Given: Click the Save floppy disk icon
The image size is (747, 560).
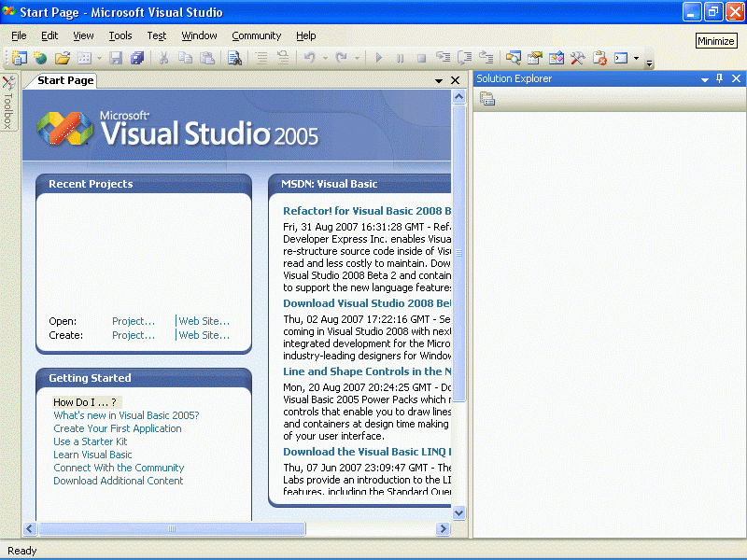Looking at the screenshot, I should [x=116, y=58].
